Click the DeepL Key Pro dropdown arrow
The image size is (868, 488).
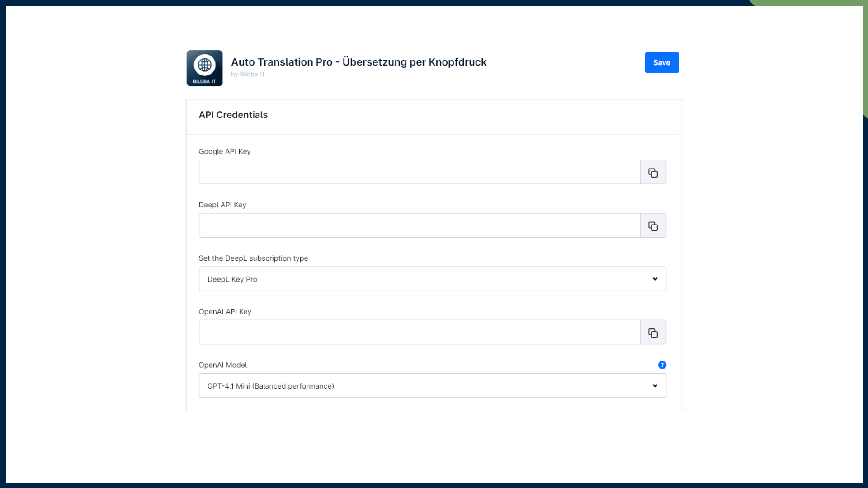click(655, 279)
